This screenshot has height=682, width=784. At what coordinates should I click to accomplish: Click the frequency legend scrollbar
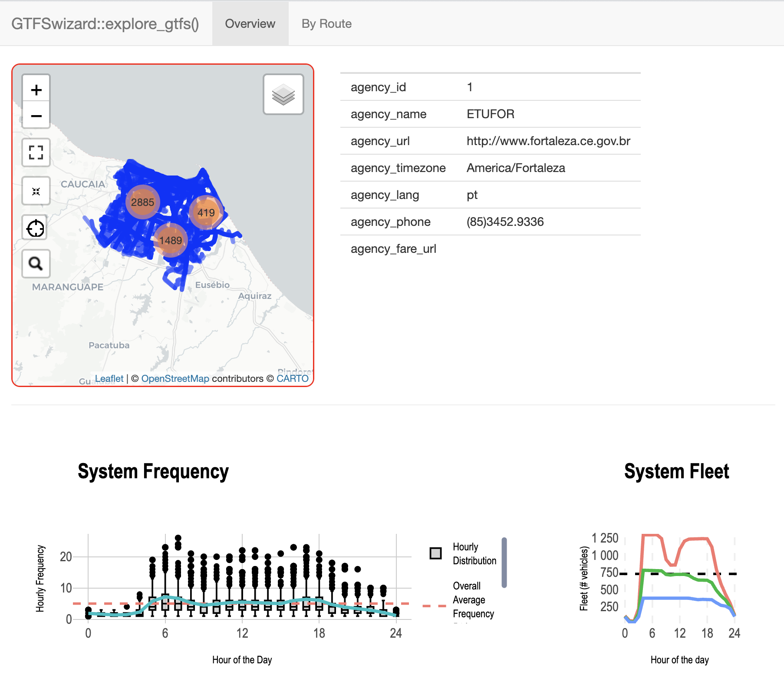pyautogui.click(x=504, y=562)
